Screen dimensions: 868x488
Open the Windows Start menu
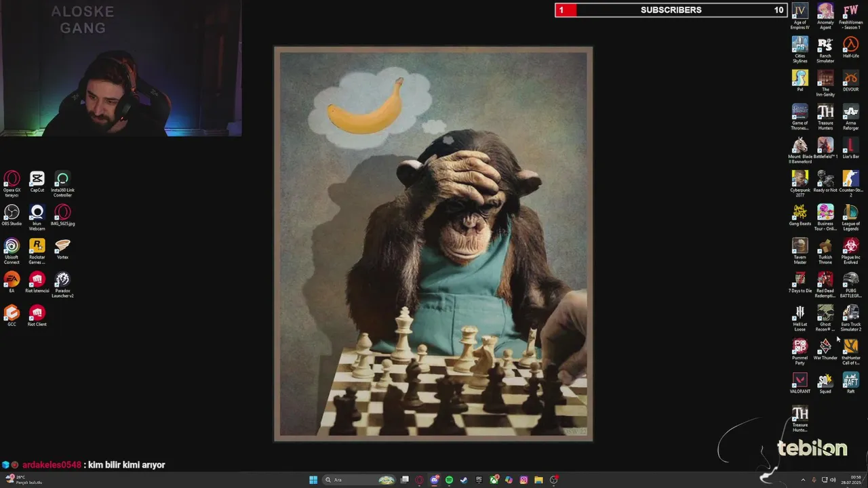(x=313, y=480)
